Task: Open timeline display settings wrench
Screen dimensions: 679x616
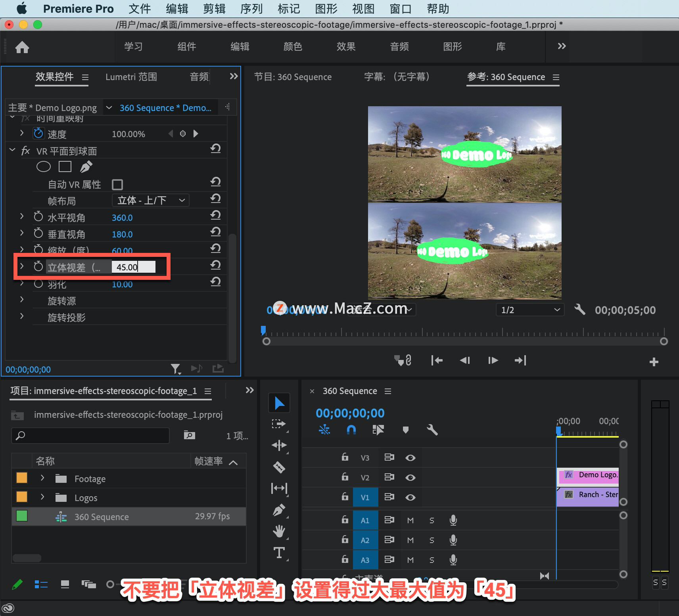Action: (x=432, y=430)
